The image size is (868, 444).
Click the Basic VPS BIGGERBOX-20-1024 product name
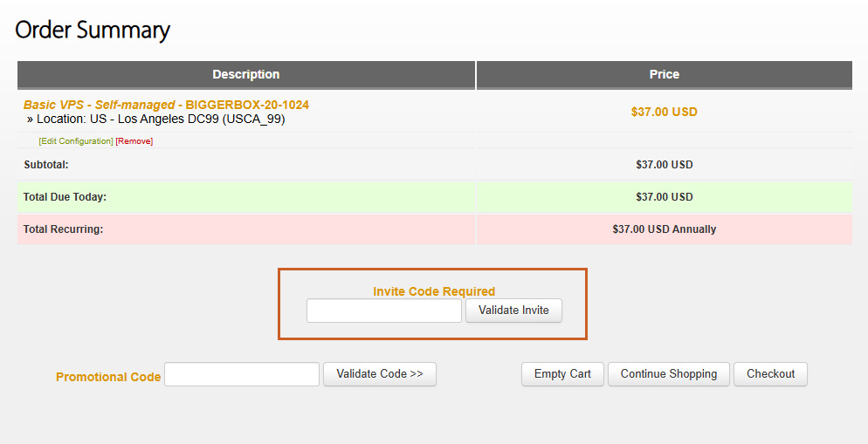click(x=166, y=105)
